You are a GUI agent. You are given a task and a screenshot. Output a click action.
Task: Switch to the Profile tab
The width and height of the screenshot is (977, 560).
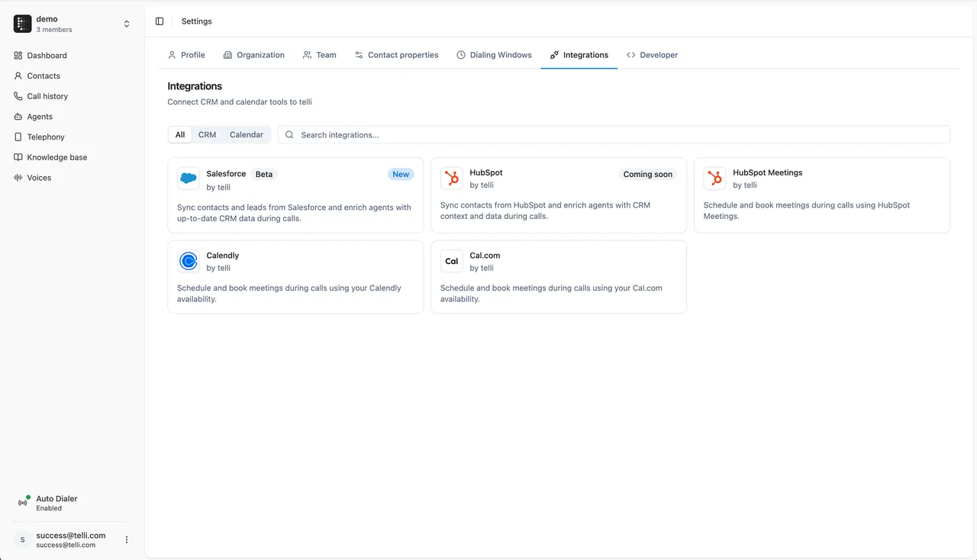(x=186, y=55)
